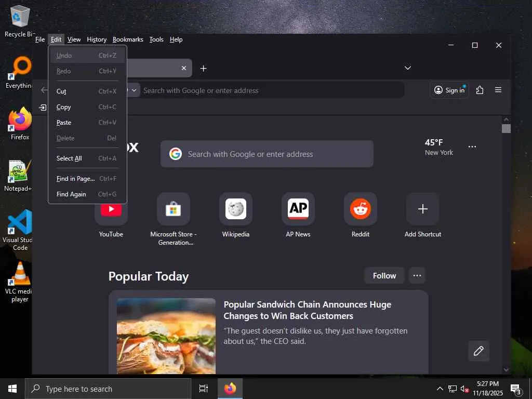
Task: Click the page scrollbar up arrow
Action: pos(506,119)
